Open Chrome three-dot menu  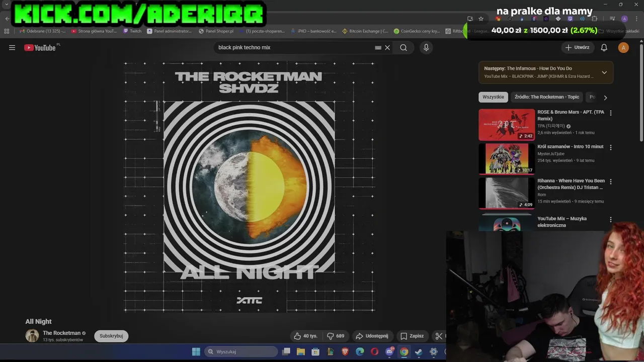(x=635, y=19)
